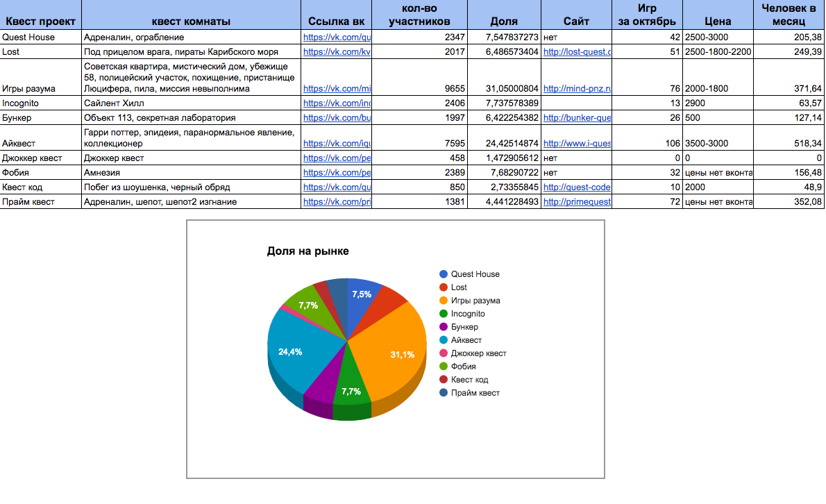
Task: Click the Джоккер квест project cell
Action: [40, 158]
